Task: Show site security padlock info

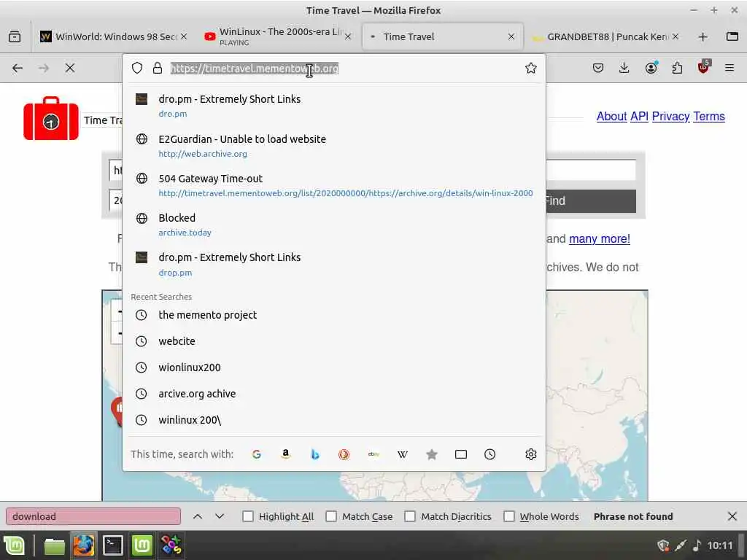Action: (x=158, y=68)
